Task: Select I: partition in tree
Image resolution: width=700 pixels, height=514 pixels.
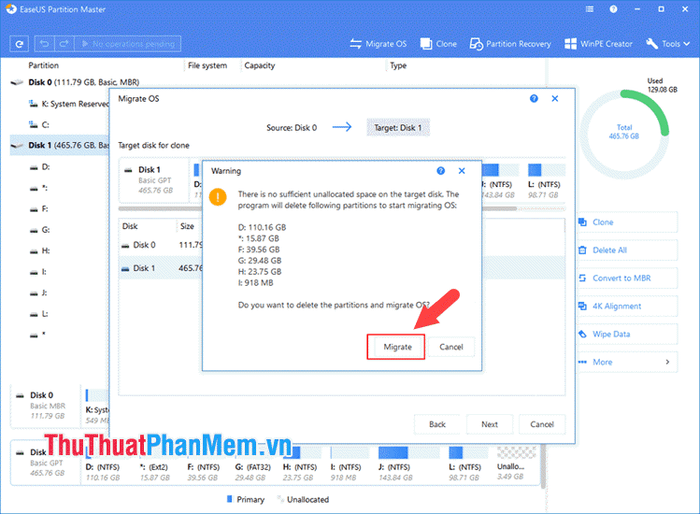Action: [38, 272]
